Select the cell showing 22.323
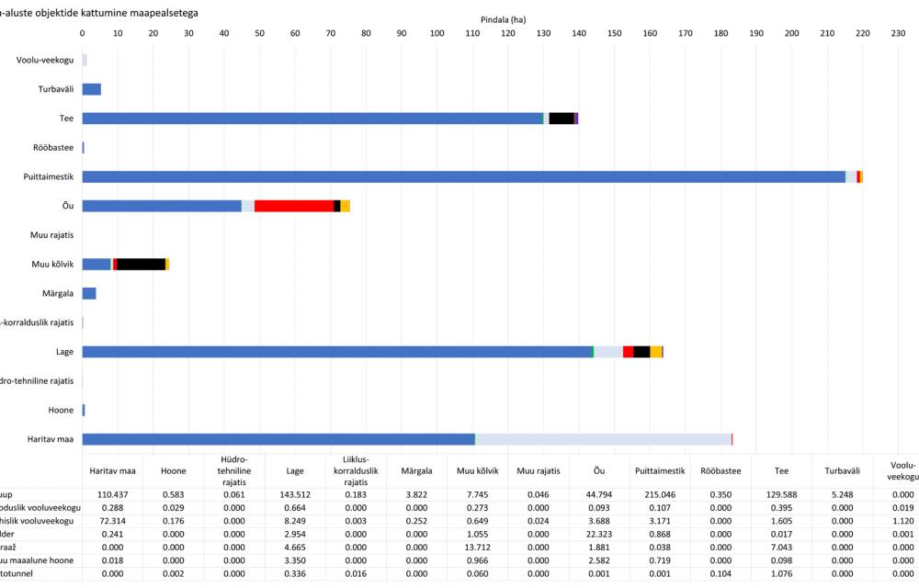The height and width of the screenshot is (588, 919). coord(599,534)
